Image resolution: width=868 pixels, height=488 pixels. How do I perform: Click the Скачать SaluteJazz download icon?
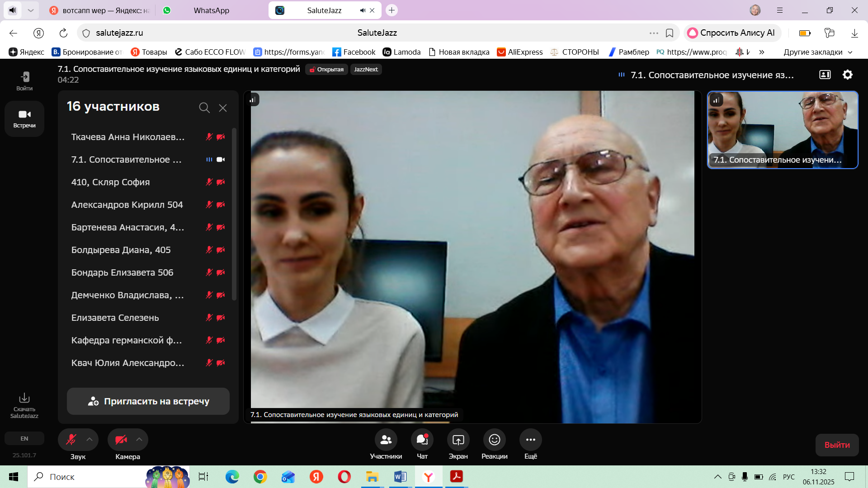pos(24,398)
